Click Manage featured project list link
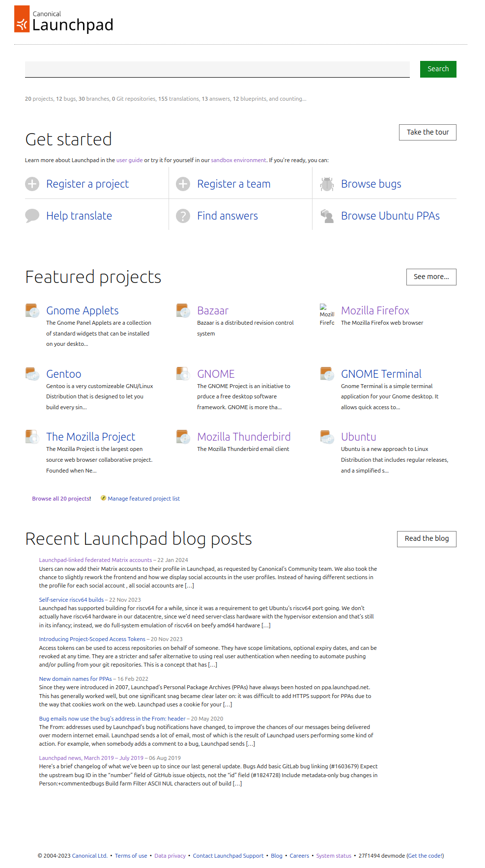The height and width of the screenshot is (868, 485). tap(144, 499)
